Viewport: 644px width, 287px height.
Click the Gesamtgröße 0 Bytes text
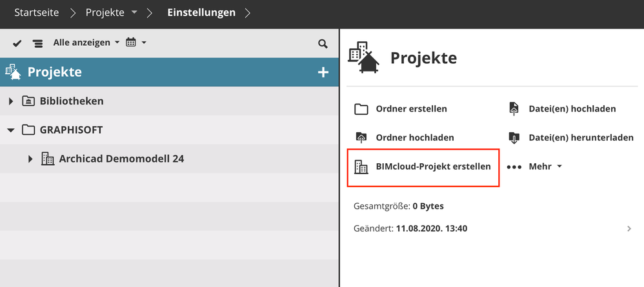(398, 206)
